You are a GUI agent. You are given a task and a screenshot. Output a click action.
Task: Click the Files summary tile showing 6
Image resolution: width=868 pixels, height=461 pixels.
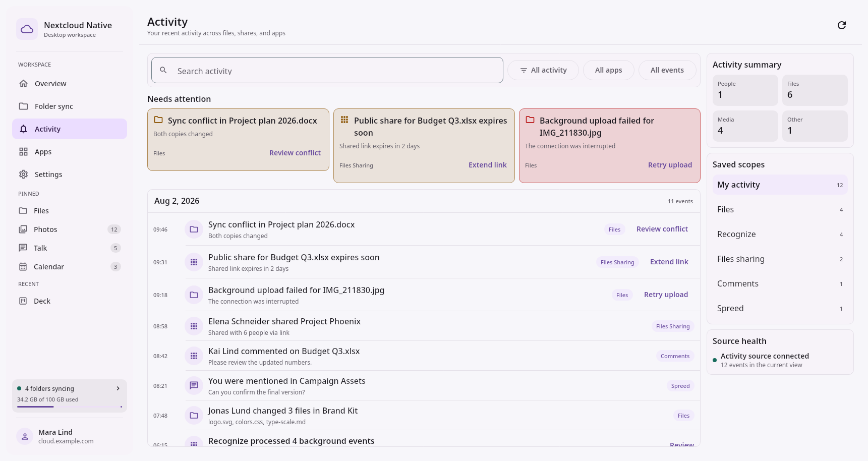(815, 90)
